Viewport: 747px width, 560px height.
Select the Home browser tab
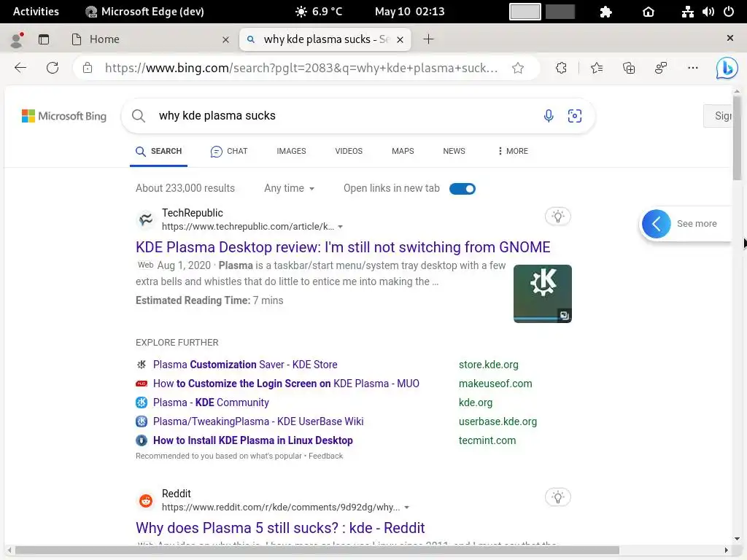pos(149,39)
